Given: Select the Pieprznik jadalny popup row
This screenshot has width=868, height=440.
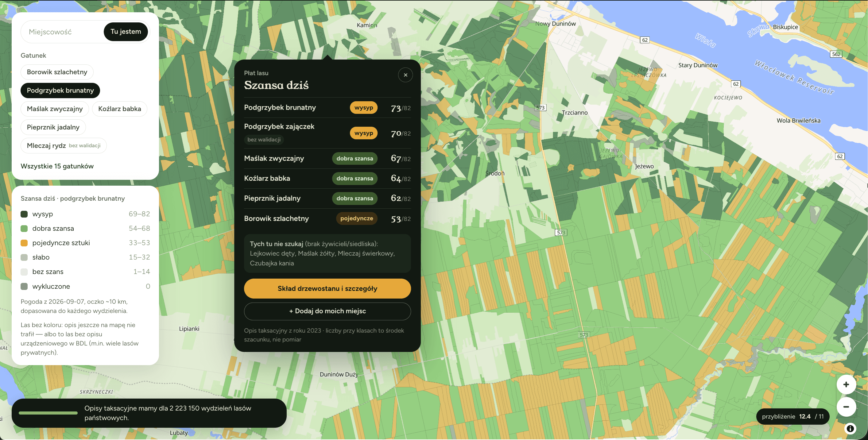Looking at the screenshot, I should pyautogui.click(x=327, y=199).
